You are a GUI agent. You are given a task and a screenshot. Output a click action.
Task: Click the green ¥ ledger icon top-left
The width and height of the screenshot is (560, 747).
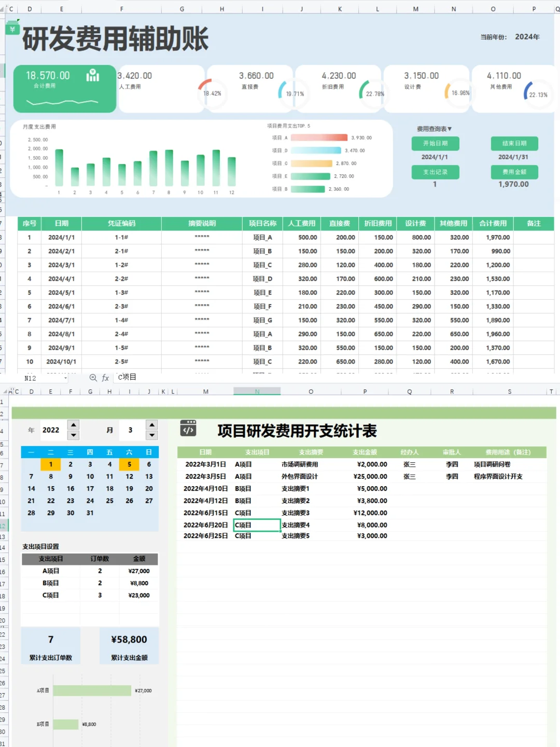tap(11, 29)
